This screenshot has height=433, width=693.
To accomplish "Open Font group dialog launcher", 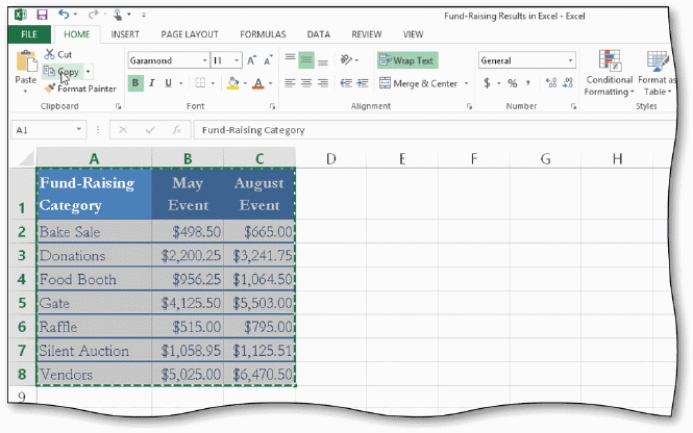I will click(272, 106).
